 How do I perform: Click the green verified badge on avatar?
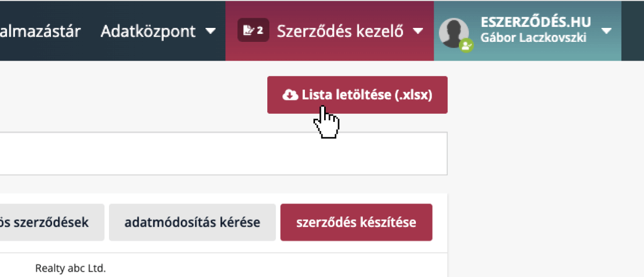click(x=466, y=46)
